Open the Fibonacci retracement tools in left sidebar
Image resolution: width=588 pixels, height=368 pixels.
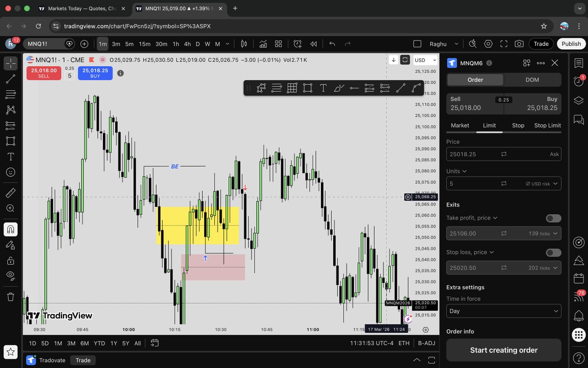pyautogui.click(x=10, y=94)
